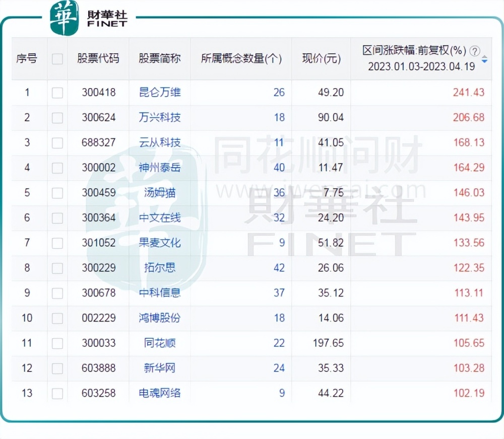The image size is (504, 439).
Task: Click concept count 37 for 中科信息
Action: 279,293
